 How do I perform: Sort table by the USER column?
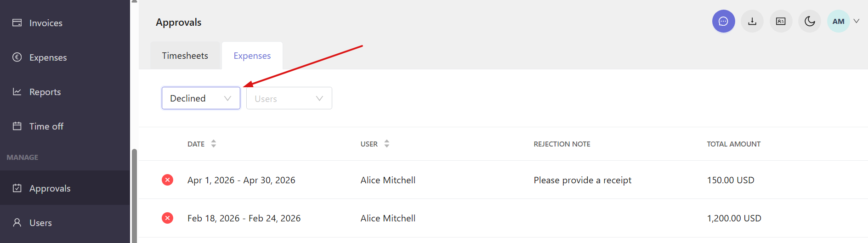375,144
